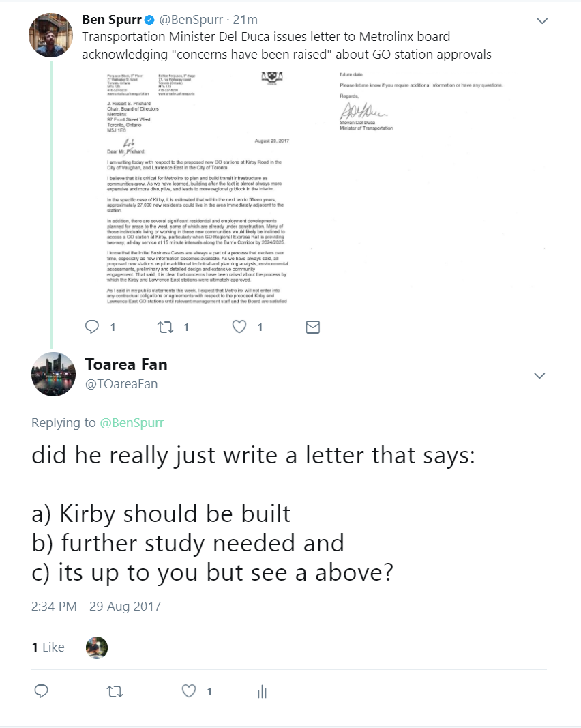Retweet Ben Spurr's tweet

pos(166,327)
